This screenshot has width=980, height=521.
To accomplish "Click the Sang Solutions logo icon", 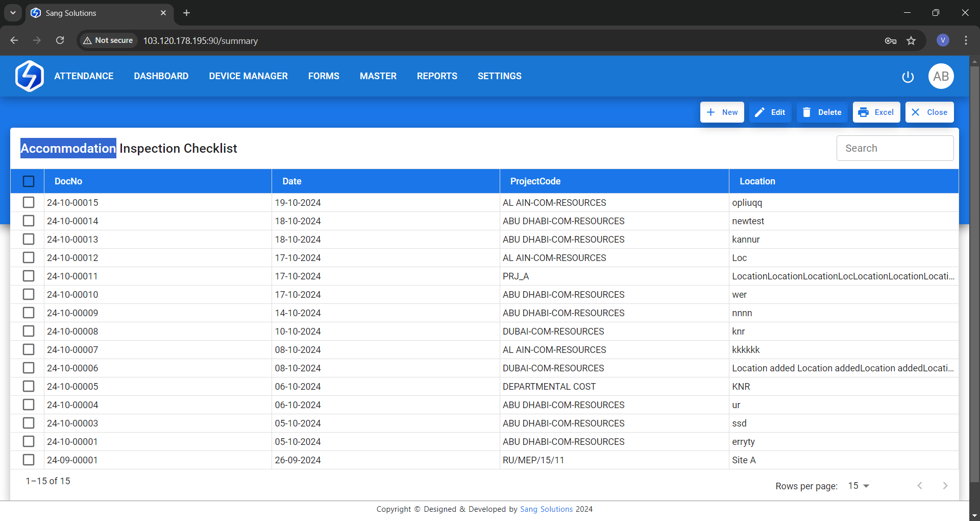I will 30,76.
